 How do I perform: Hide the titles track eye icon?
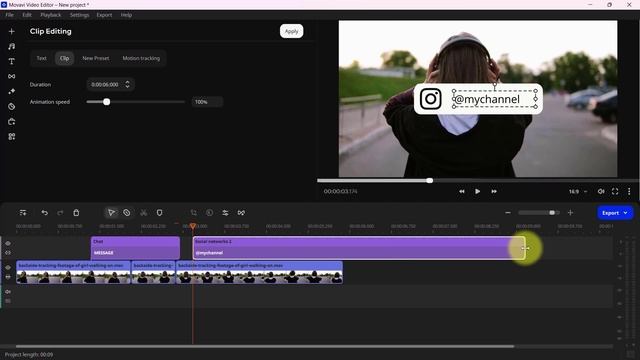[8, 243]
